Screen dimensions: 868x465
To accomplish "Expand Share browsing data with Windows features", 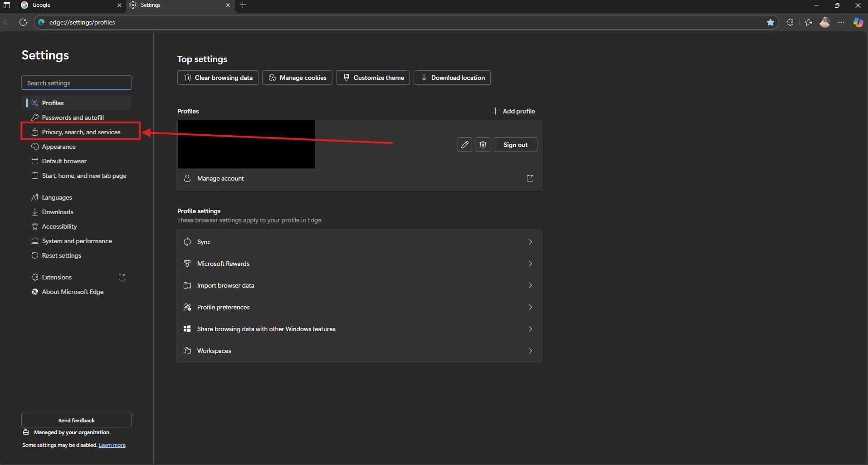I will pos(359,329).
